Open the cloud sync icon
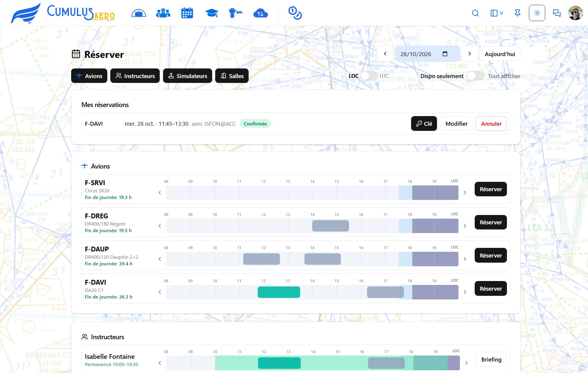The width and height of the screenshot is (588, 373). tap(260, 13)
